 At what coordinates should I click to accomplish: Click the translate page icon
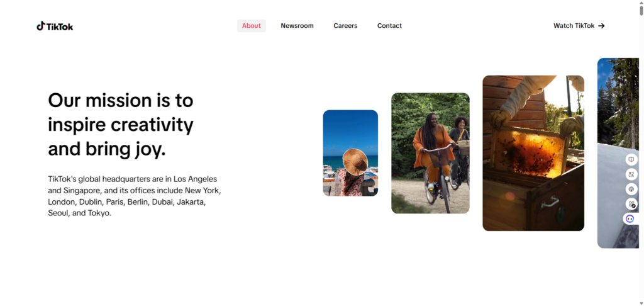(x=631, y=174)
